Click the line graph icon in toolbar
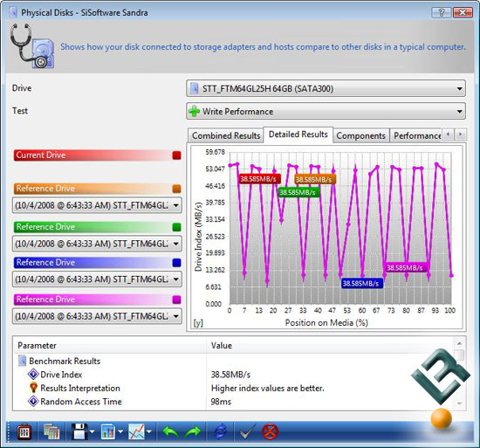Image resolution: width=480 pixels, height=448 pixels. pyautogui.click(x=136, y=432)
